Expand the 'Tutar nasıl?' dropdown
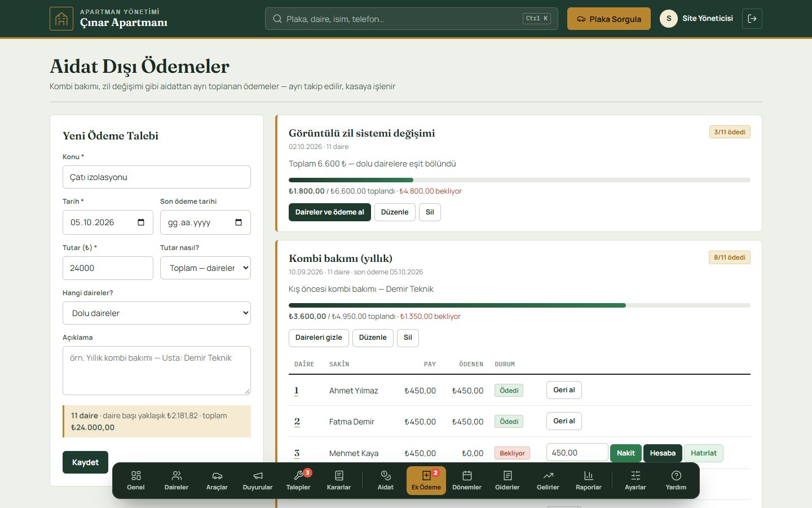812x508 pixels. pyautogui.click(x=205, y=268)
